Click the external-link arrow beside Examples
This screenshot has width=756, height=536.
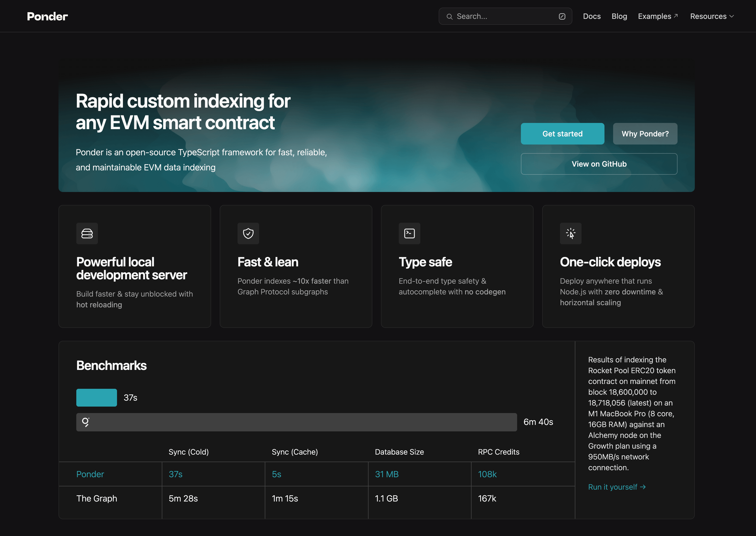click(x=675, y=16)
